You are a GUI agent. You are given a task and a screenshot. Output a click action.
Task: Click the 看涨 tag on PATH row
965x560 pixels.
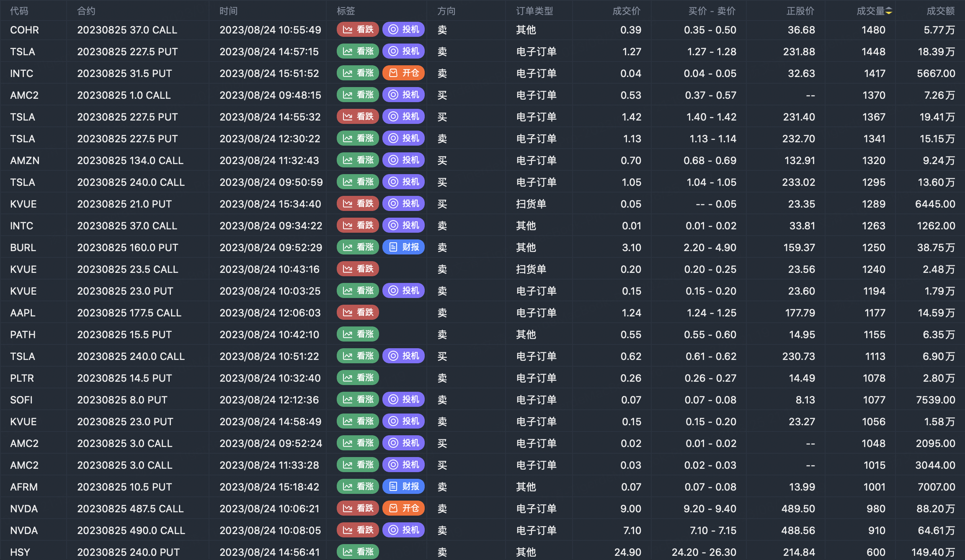point(358,334)
